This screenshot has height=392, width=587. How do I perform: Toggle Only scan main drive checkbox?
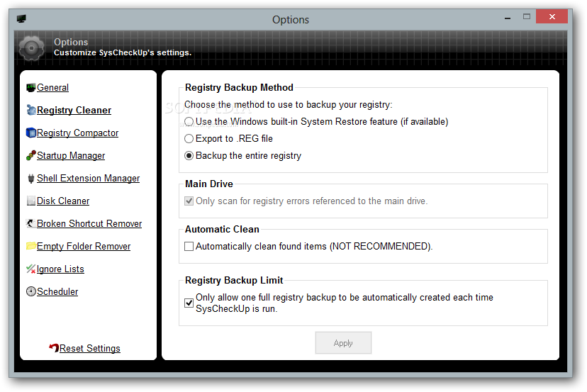pyautogui.click(x=189, y=201)
